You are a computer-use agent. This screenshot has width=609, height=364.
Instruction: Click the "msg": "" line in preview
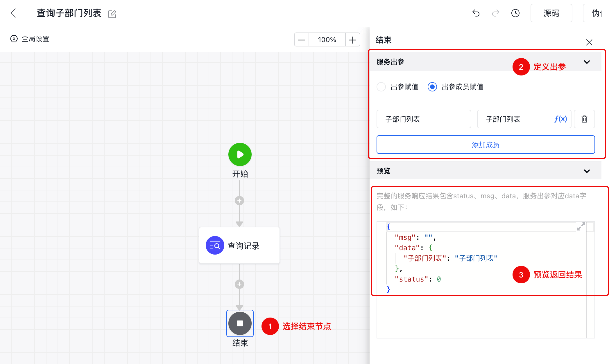[x=415, y=237]
